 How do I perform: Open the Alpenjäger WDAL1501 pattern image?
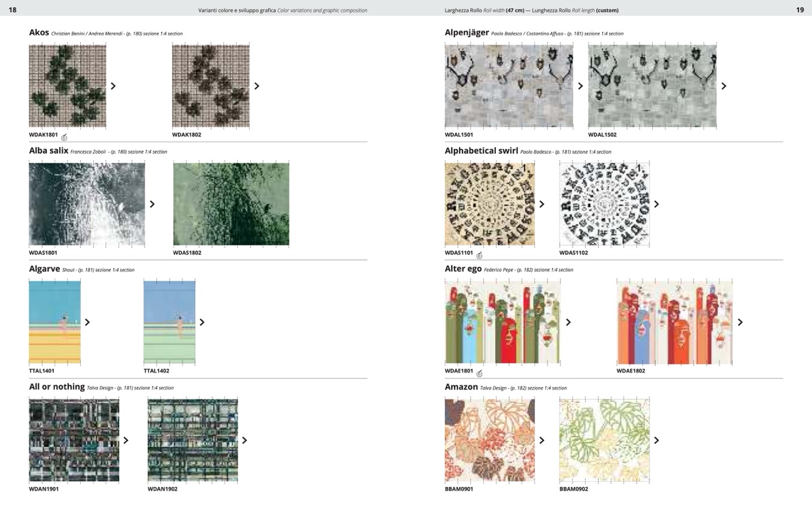pos(508,86)
